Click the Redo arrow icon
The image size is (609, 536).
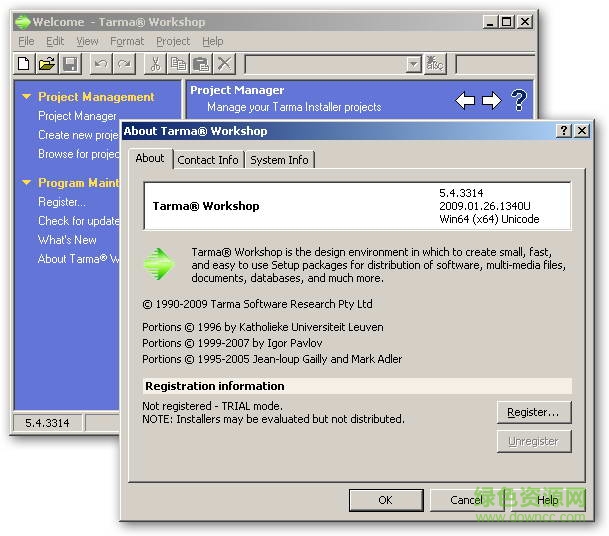tap(124, 64)
